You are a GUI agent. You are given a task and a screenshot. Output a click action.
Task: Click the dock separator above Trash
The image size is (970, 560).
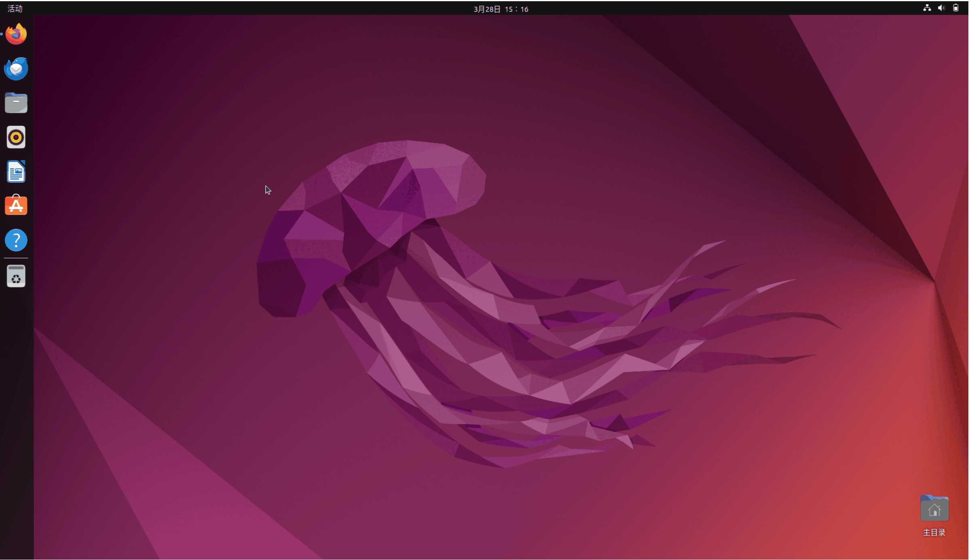(16, 258)
